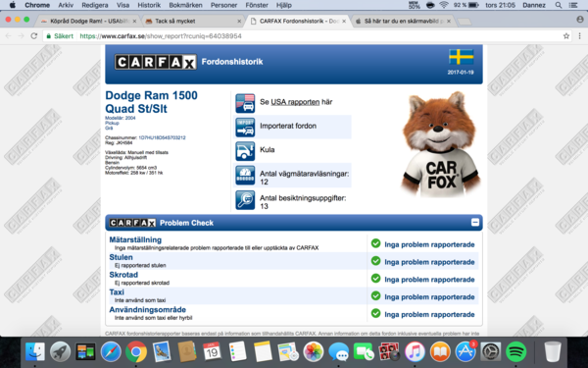Open the Redigera menu
This screenshot has width=588, height=368.
pos(95,5)
